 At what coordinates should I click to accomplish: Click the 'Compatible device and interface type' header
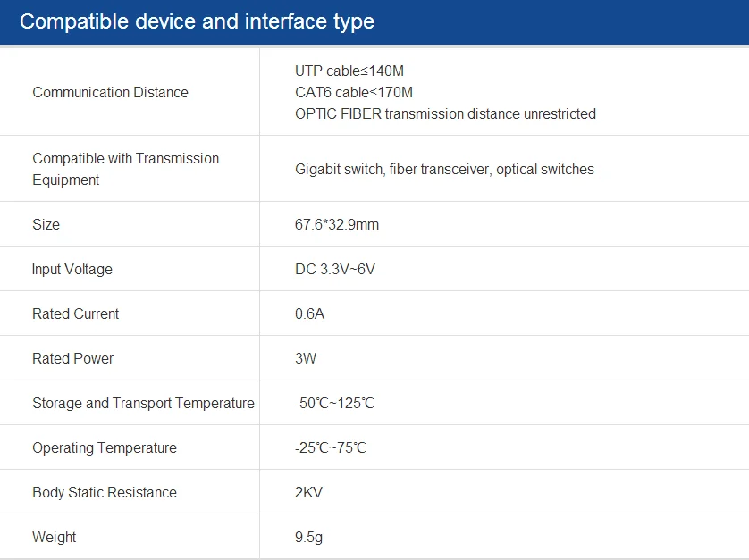pos(197,21)
